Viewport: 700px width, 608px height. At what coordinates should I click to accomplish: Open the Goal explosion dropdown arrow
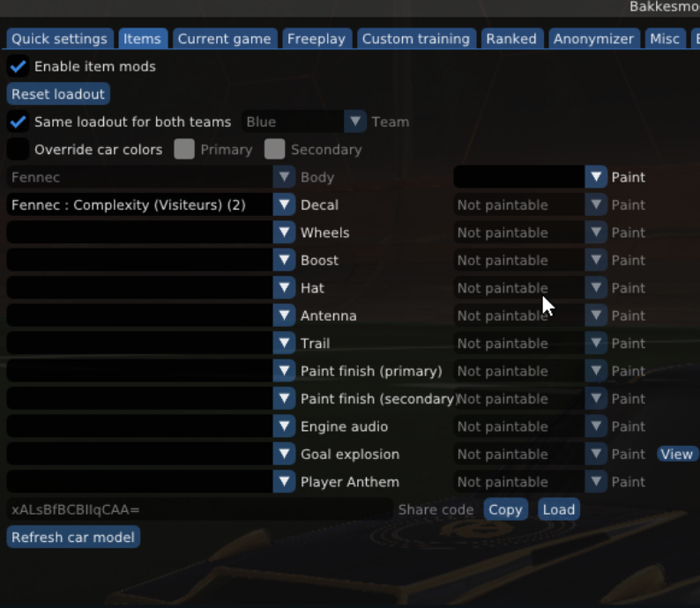(284, 455)
